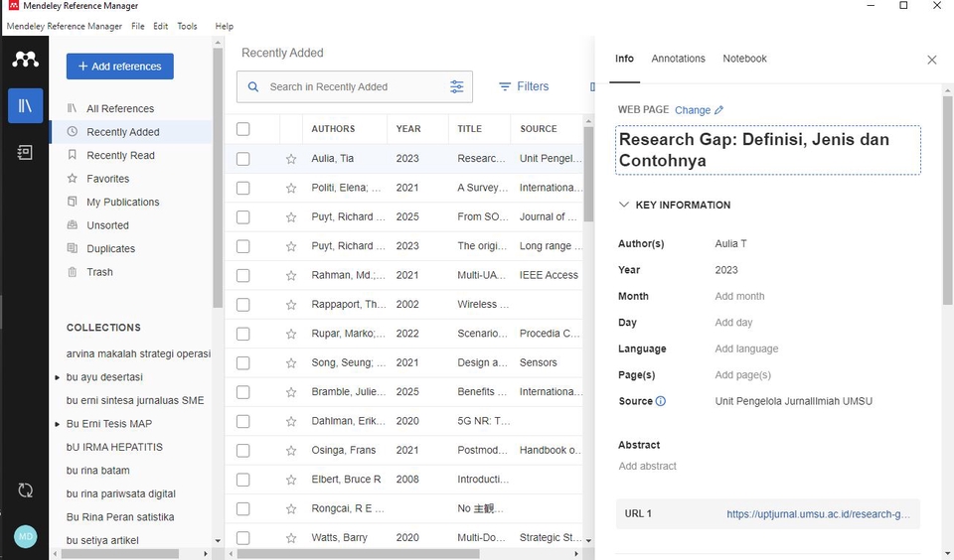Expand the bu ayu desertasi collection

[x=58, y=377]
